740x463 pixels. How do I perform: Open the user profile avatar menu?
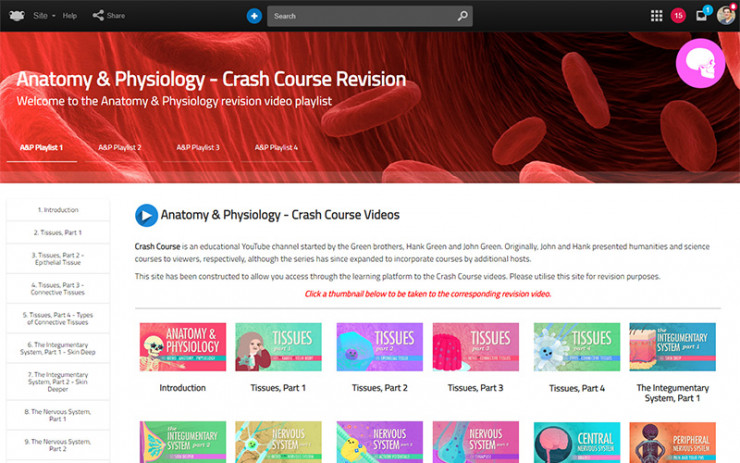coord(726,15)
